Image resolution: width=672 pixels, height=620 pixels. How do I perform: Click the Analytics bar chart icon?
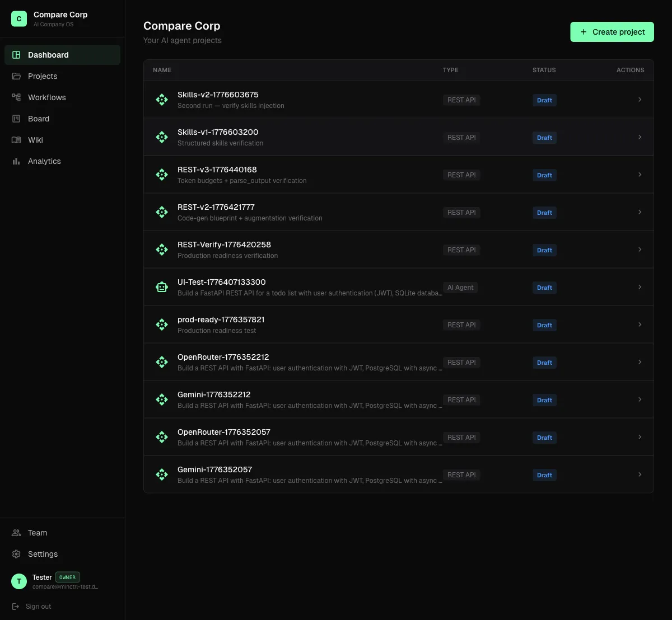[16, 161]
